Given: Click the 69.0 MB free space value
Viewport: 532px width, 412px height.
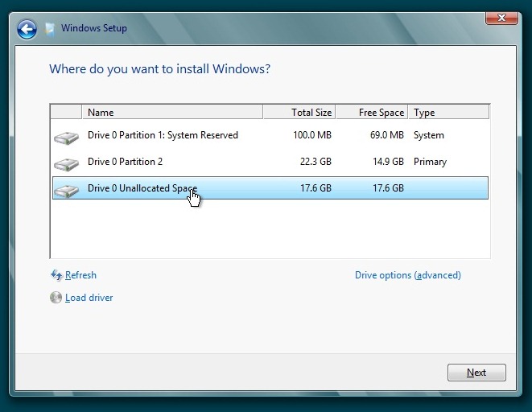Looking at the screenshot, I should [387, 135].
